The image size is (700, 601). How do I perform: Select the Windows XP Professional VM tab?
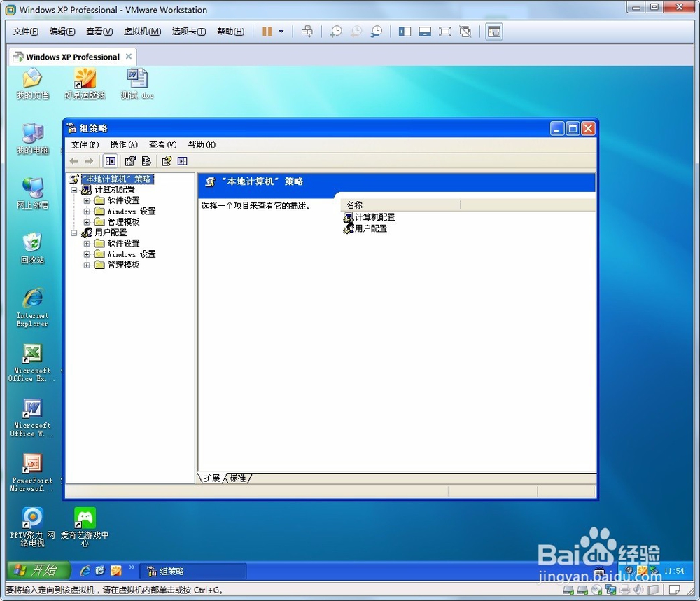point(72,57)
